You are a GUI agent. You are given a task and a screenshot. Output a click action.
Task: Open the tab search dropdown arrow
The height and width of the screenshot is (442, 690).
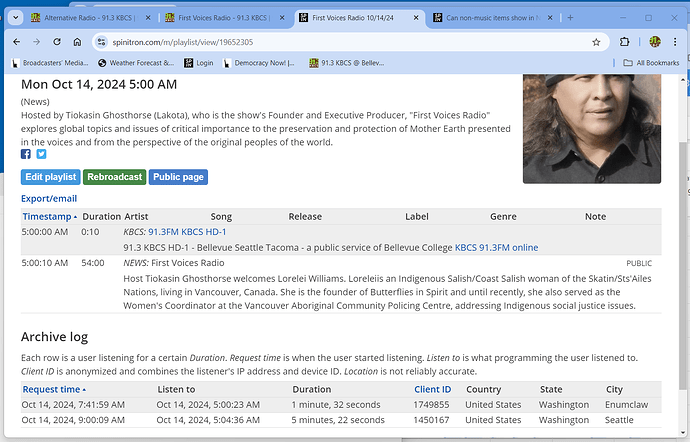pos(16,18)
